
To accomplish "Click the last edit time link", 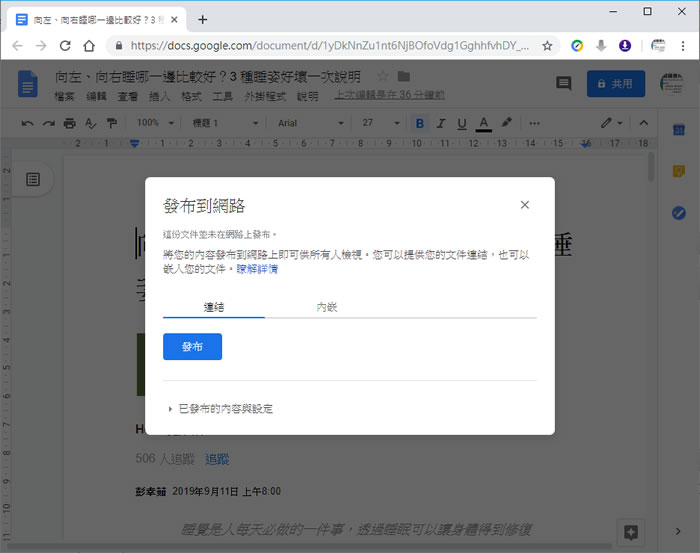I will 389,95.
